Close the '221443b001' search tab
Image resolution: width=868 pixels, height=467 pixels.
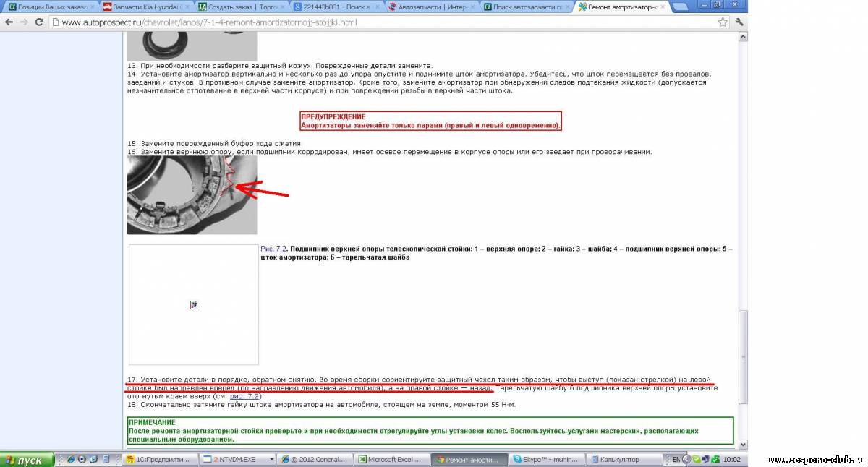click(376, 7)
